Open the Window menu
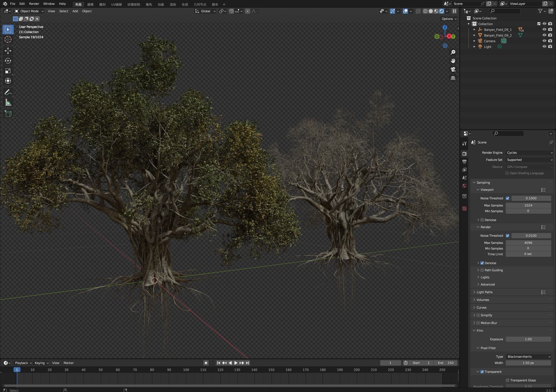Image resolution: width=556 pixels, height=392 pixels. coord(49,4)
